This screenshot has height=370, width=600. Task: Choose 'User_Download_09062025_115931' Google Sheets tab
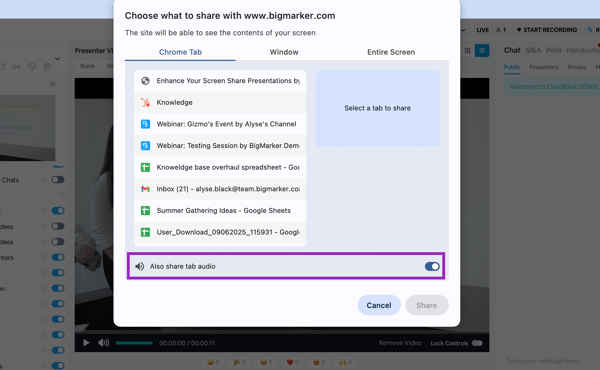[x=220, y=232]
